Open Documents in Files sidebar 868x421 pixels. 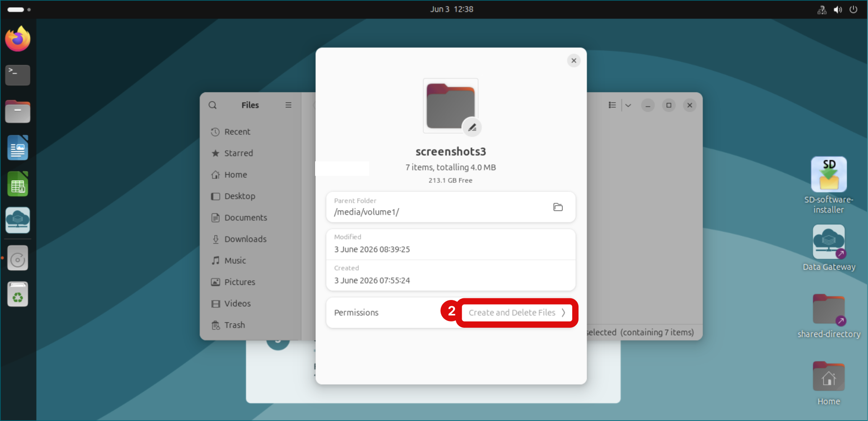click(x=251, y=218)
